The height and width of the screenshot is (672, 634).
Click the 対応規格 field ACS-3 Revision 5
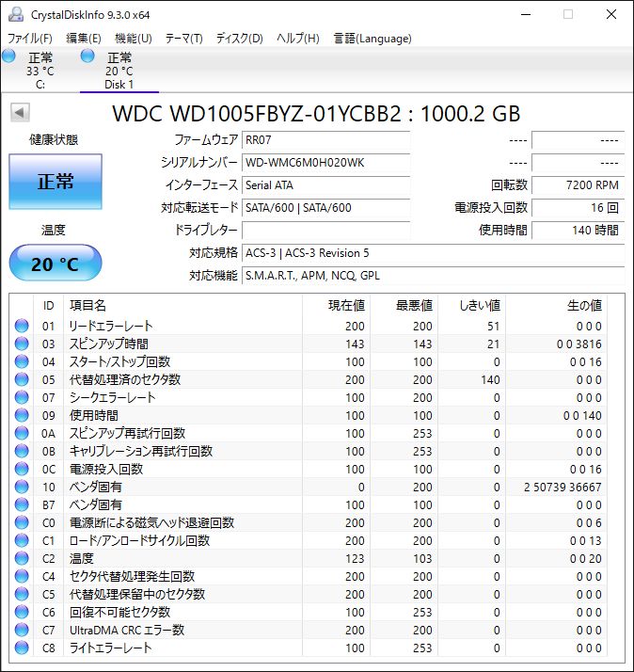click(433, 253)
